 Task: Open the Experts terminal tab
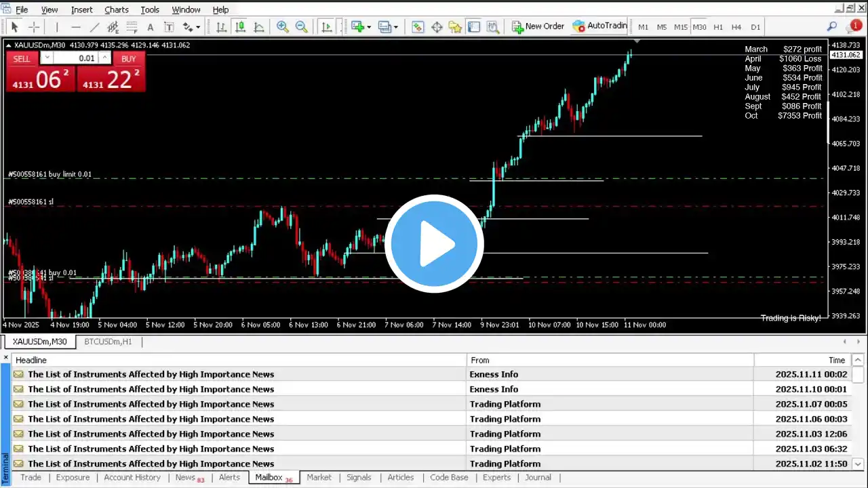click(496, 477)
